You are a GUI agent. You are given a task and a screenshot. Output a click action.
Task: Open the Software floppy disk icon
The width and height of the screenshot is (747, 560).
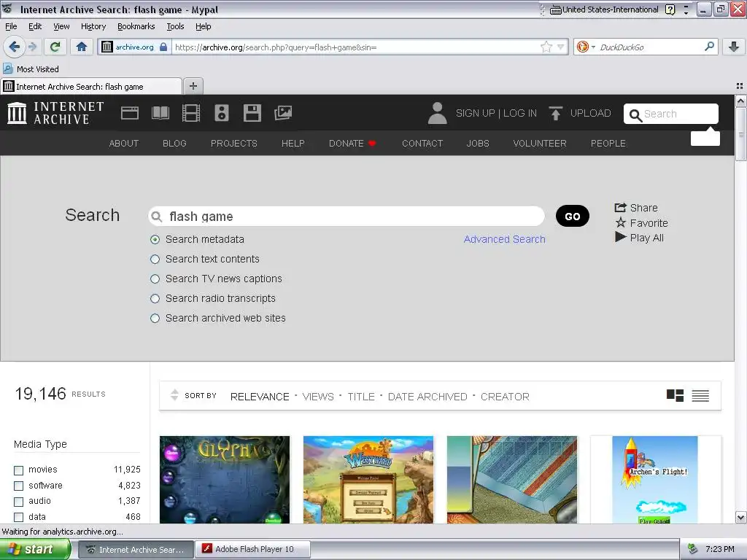pos(252,113)
